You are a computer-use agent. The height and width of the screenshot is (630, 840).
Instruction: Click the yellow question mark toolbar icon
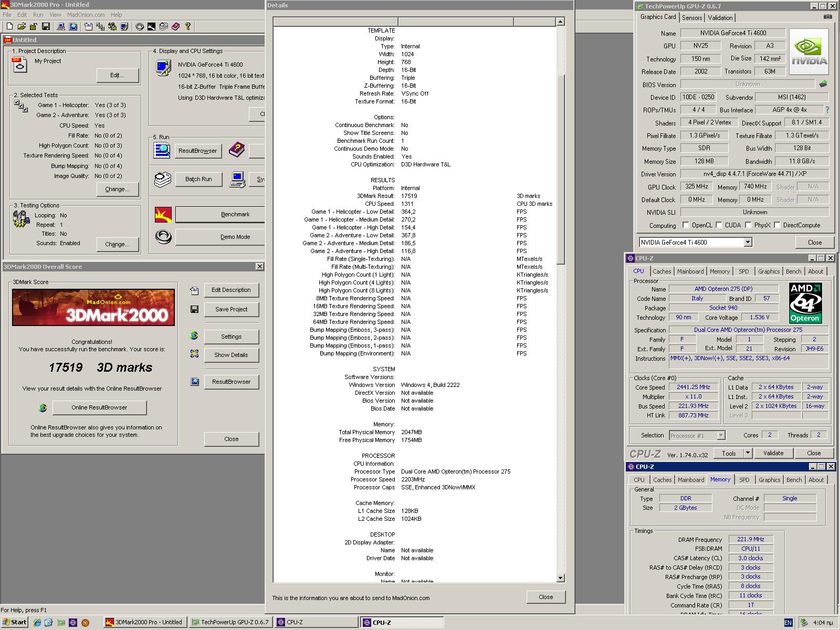[x=187, y=26]
